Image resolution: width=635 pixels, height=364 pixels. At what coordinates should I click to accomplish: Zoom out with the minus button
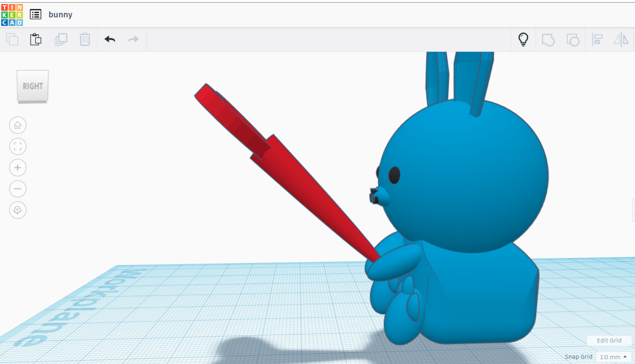pyautogui.click(x=18, y=189)
